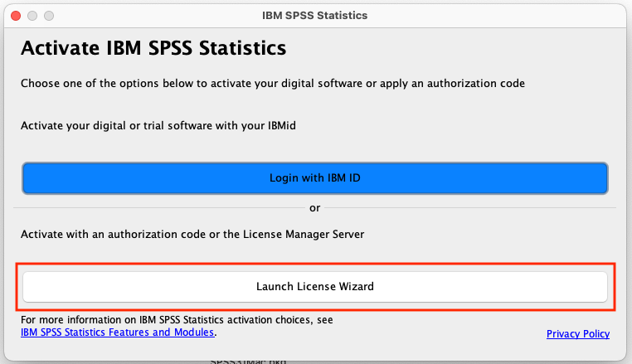632x364 pixels.
Task: Click the empty title bar area right of title
Action: pos(498,16)
